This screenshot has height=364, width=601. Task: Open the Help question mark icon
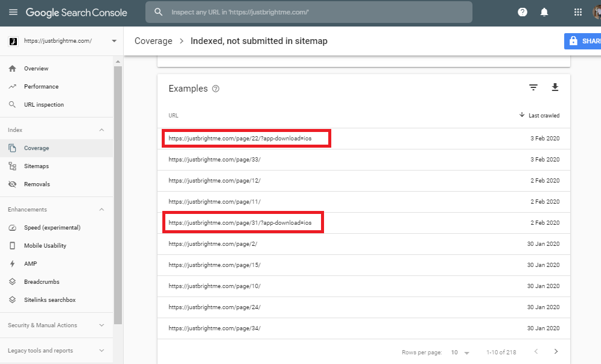coord(522,12)
